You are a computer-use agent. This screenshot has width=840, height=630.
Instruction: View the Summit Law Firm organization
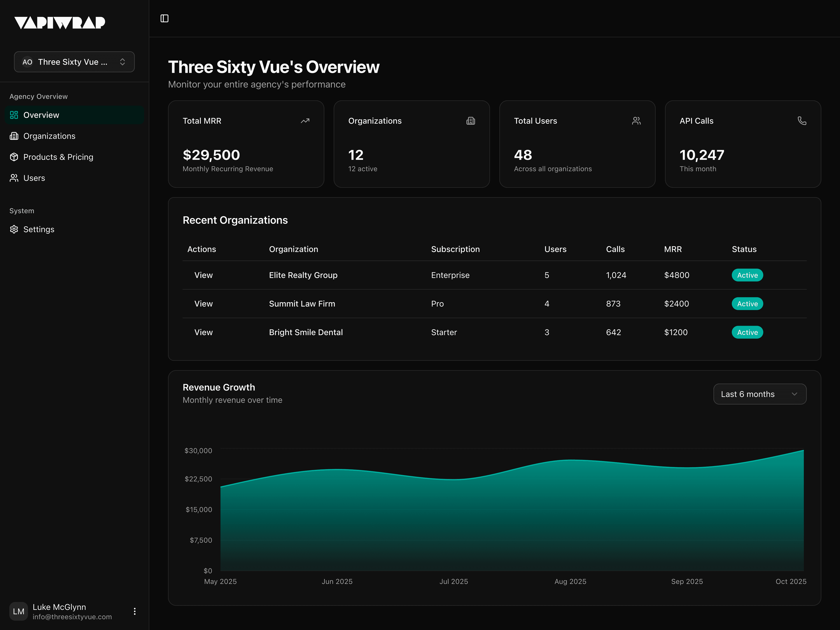(203, 304)
